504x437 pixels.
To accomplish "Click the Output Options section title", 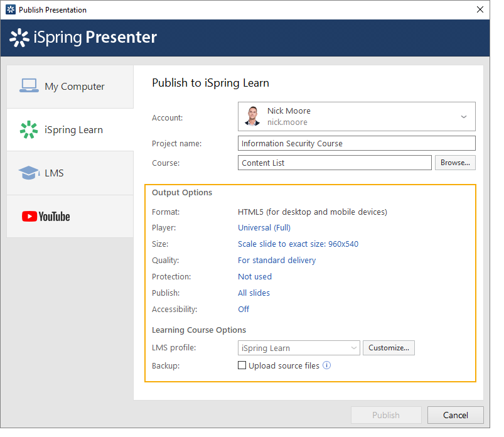I will point(182,192).
